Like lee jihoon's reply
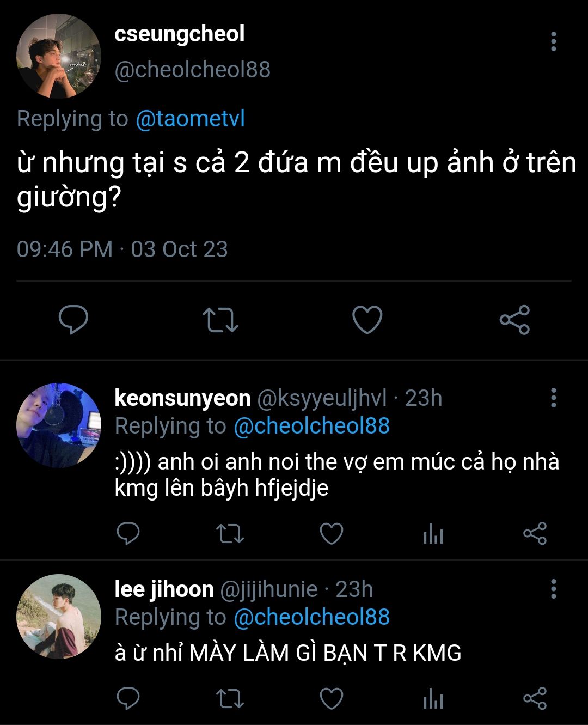Viewport: 588px width, 725px height. [x=331, y=699]
